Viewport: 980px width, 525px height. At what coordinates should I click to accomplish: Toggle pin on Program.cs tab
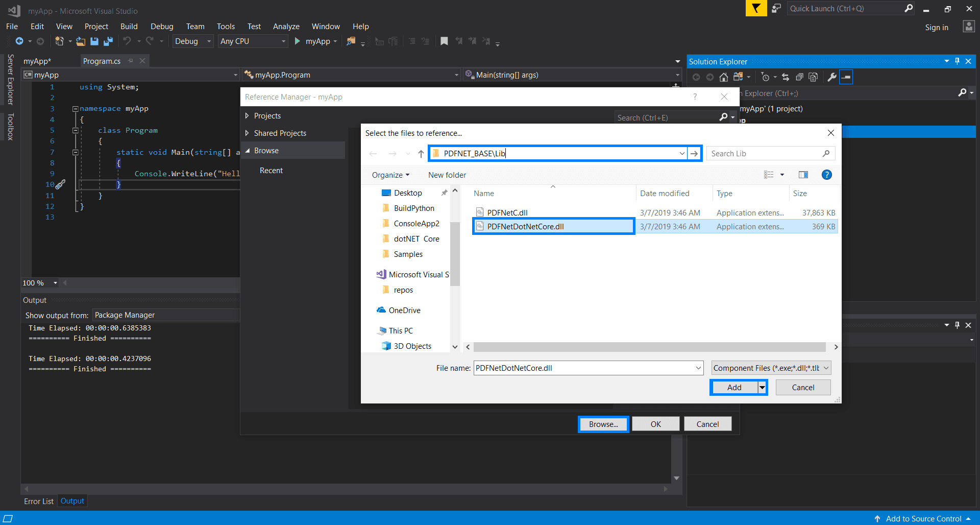coord(131,61)
